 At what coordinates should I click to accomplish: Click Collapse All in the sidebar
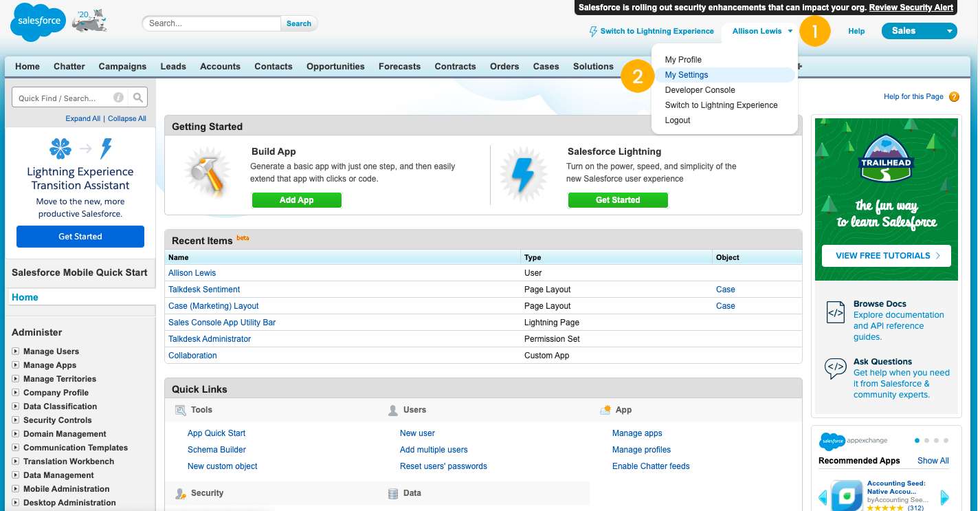tap(127, 118)
